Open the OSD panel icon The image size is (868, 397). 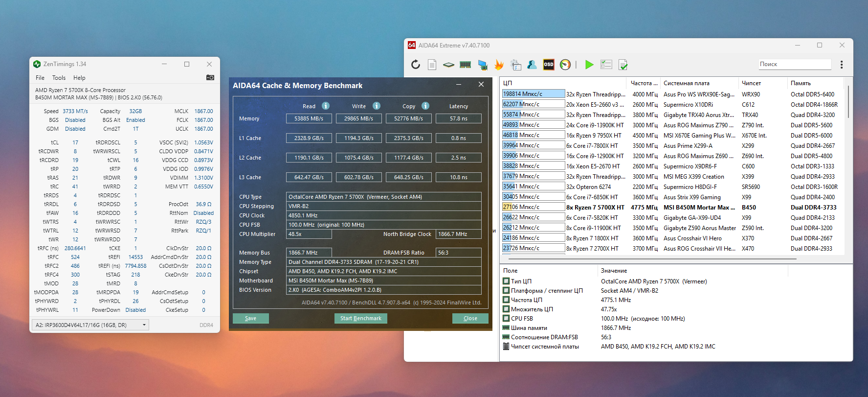[549, 65]
